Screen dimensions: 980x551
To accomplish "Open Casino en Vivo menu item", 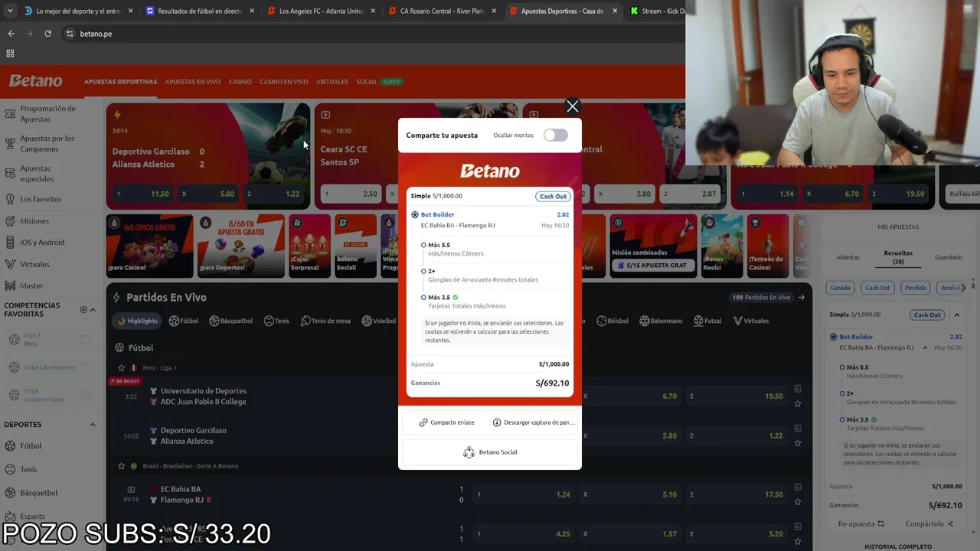I will (x=283, y=82).
